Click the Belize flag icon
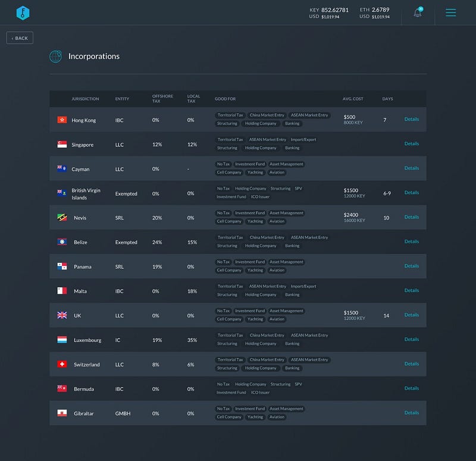476x461 pixels. (x=62, y=242)
